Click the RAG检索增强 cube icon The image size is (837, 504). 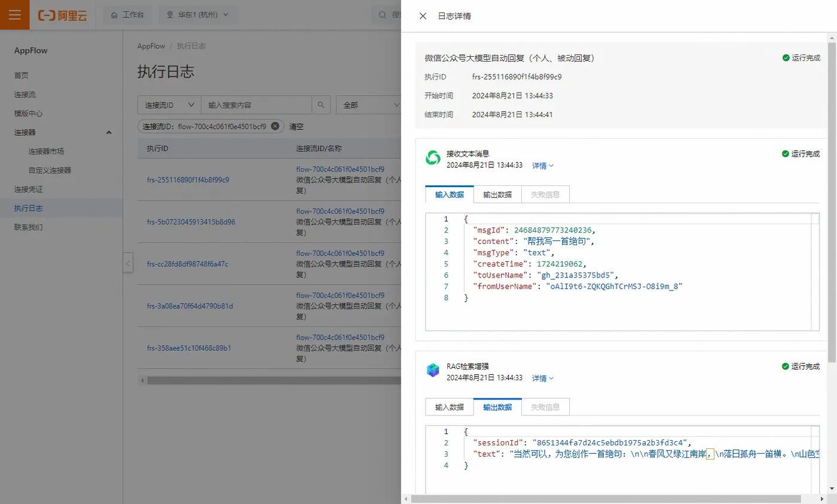(x=432, y=371)
